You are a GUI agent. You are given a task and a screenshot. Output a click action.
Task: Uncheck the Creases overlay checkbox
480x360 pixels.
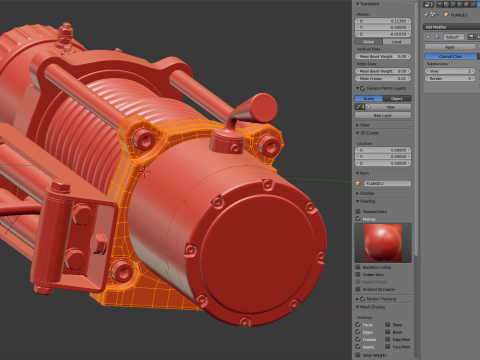pos(358,339)
